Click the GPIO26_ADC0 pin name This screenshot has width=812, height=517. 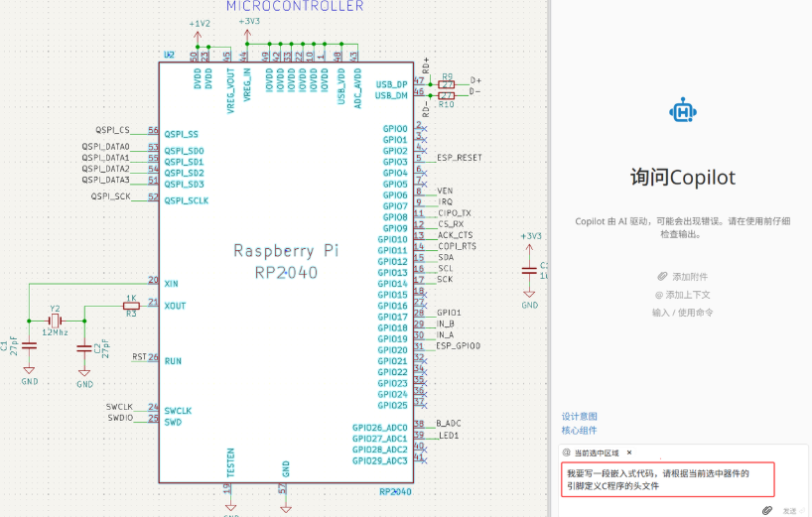(380, 428)
